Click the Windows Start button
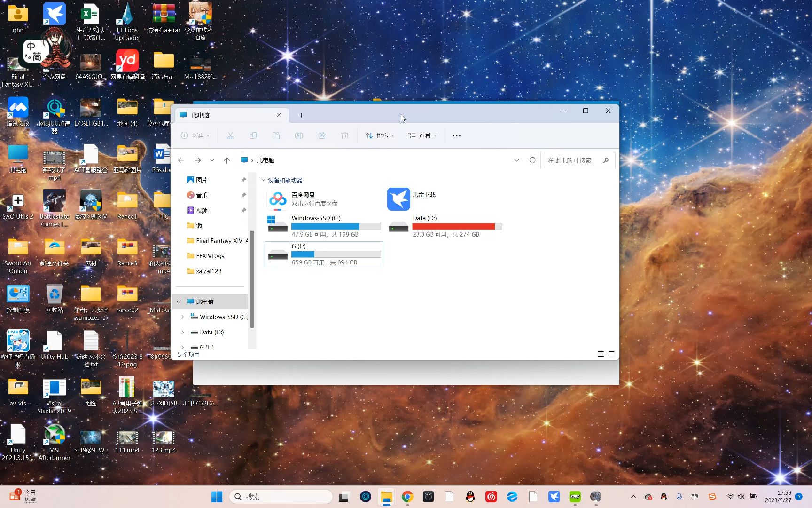The width and height of the screenshot is (812, 508). tap(217, 497)
